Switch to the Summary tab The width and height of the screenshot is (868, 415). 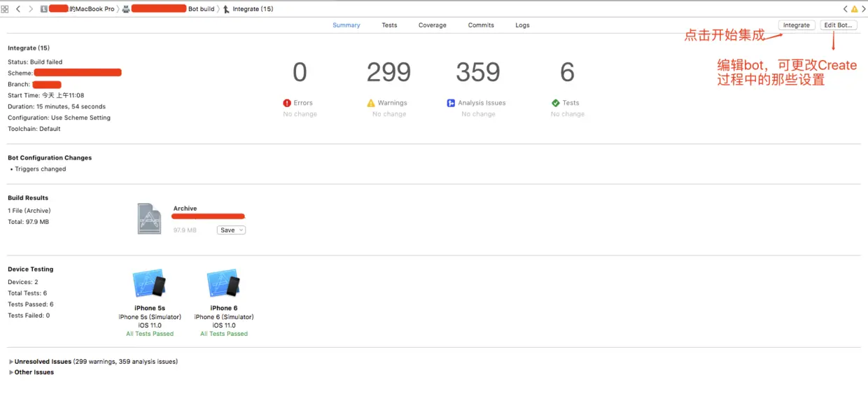pyautogui.click(x=346, y=25)
